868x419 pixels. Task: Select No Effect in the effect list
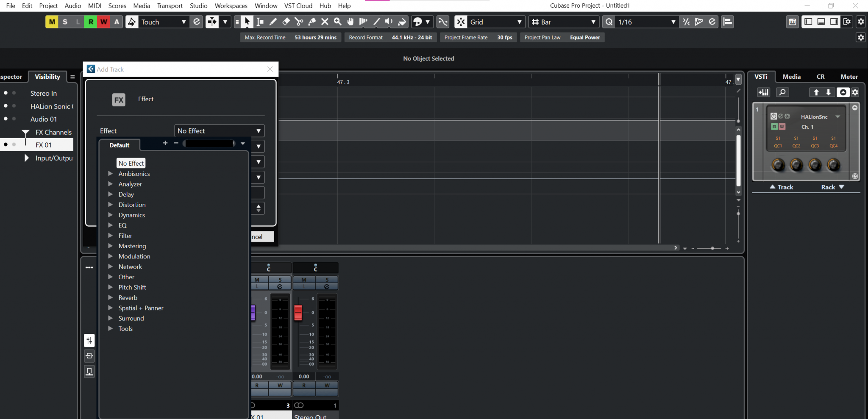tap(131, 163)
